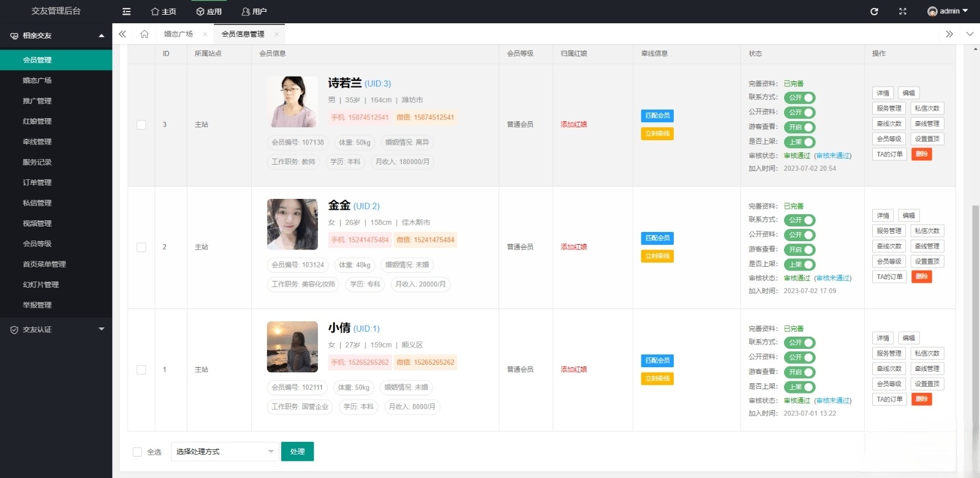
Task: Toggle 联系方式 switch for 诗若兰
Action: (800, 98)
